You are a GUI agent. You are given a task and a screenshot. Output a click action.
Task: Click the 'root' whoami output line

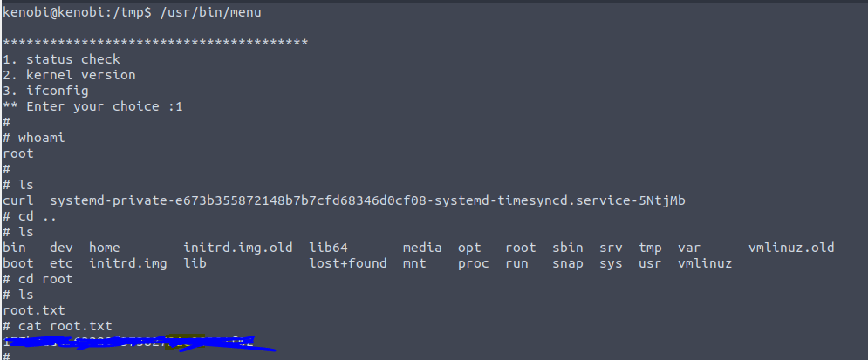pyautogui.click(x=18, y=153)
